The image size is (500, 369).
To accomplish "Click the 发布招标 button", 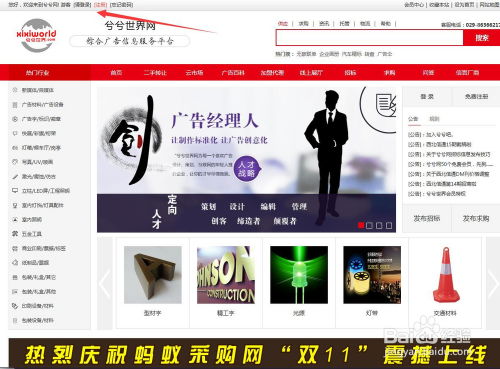I will tap(427, 219).
